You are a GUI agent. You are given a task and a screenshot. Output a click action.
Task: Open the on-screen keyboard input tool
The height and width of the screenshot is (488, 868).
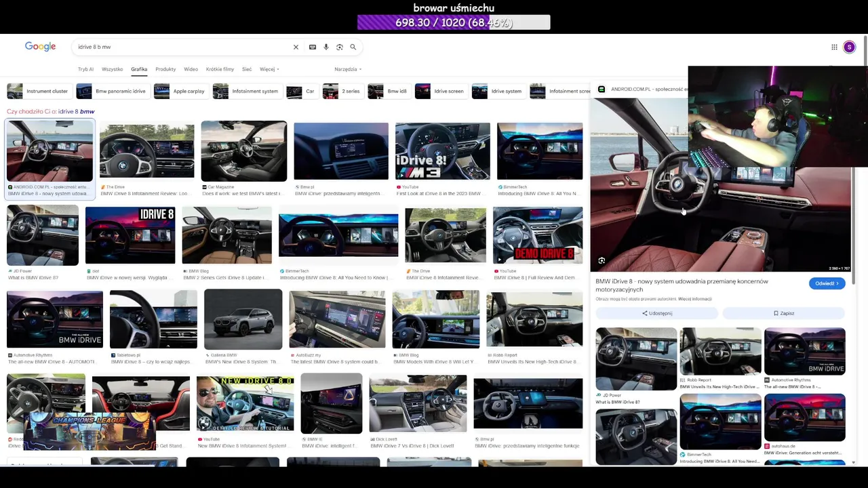(313, 47)
